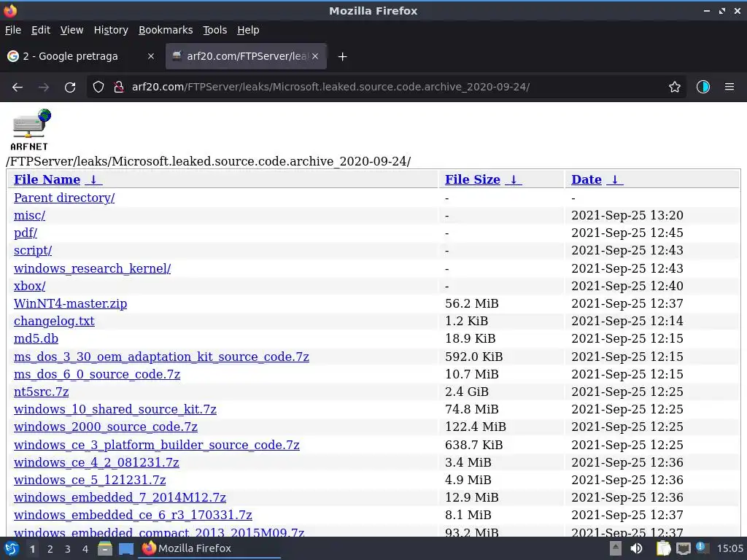Open the volume control in tray
Image resolution: width=747 pixels, height=560 pixels.
pos(636,548)
